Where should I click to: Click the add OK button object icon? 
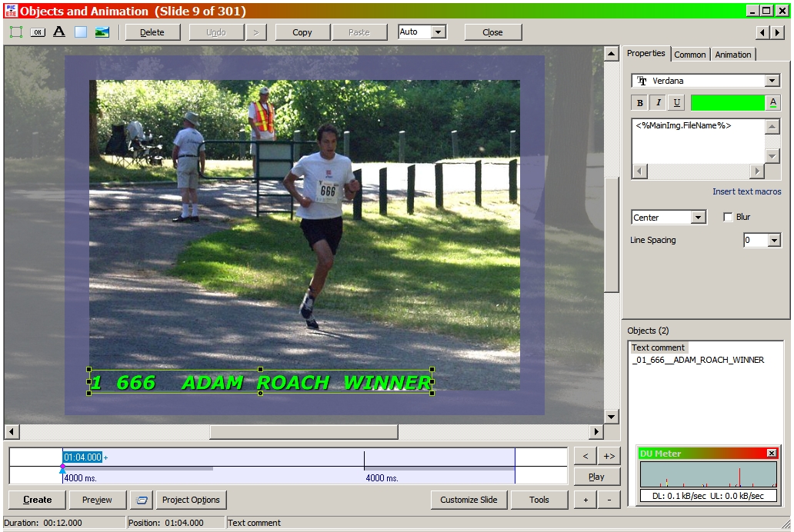38,32
